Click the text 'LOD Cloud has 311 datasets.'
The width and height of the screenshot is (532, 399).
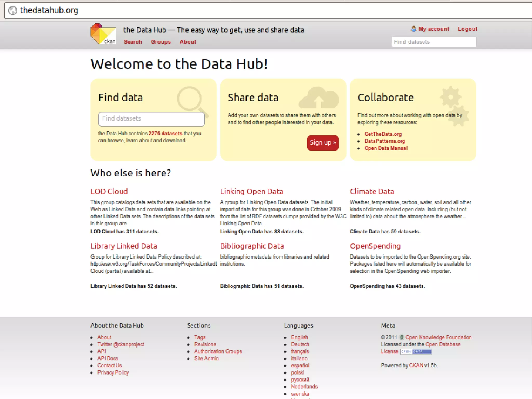point(124,231)
